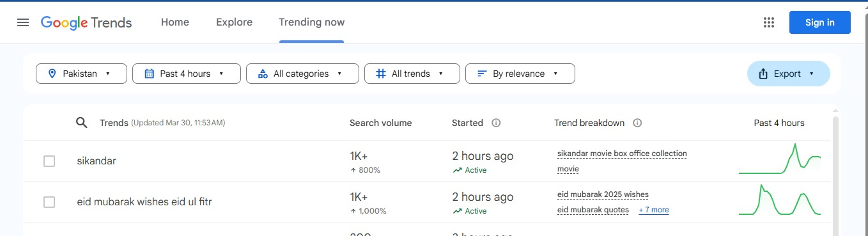Click the Google Trends logo

click(x=86, y=22)
